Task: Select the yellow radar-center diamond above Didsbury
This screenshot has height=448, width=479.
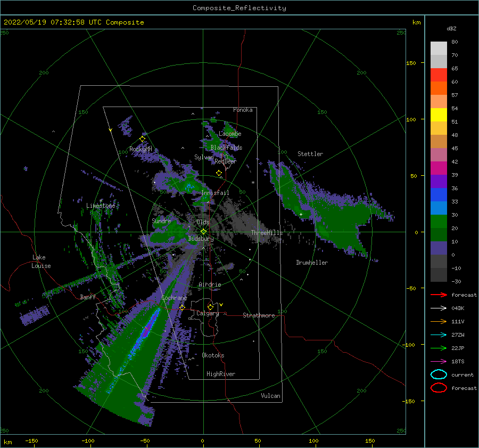Action: pos(203,232)
